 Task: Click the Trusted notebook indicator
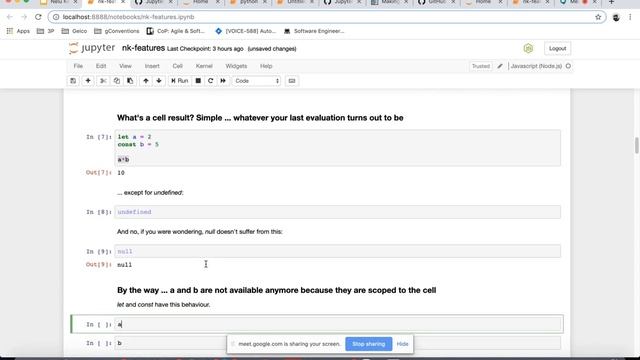(481, 66)
